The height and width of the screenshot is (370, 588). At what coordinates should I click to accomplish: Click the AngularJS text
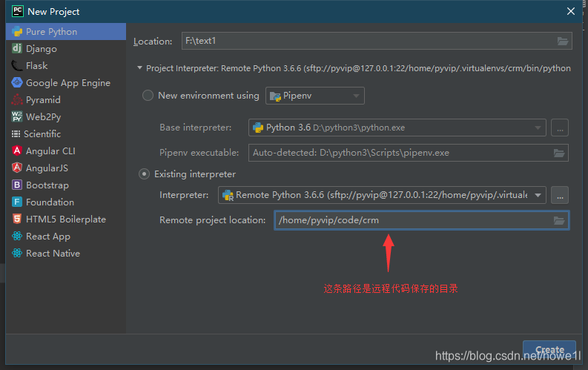[x=47, y=168]
